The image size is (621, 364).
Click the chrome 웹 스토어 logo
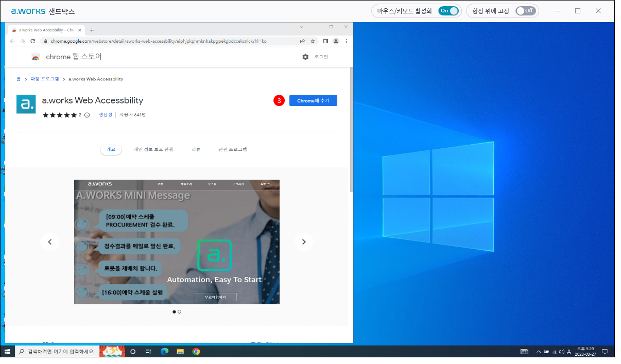pyautogui.click(x=36, y=57)
